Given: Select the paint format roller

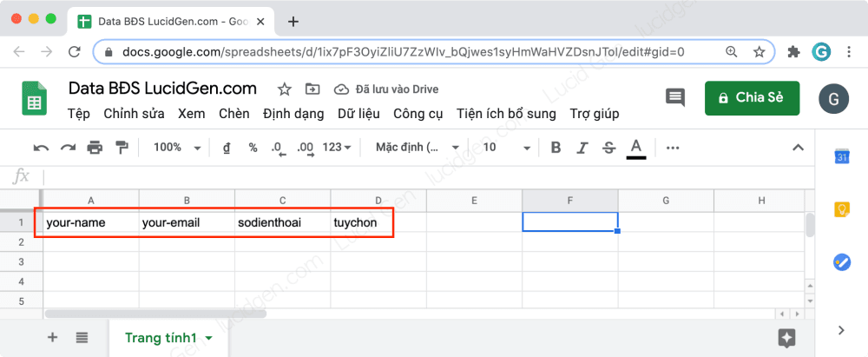Looking at the screenshot, I should (x=122, y=148).
